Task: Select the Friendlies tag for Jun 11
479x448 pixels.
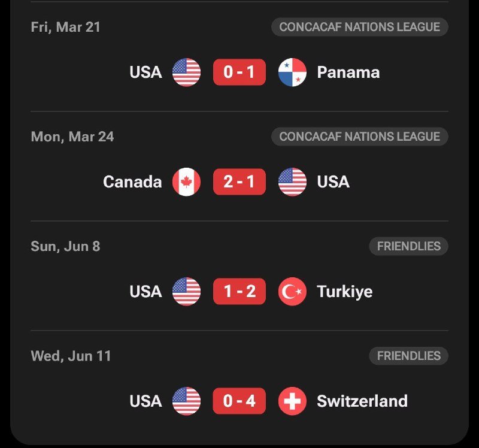Action: [408, 356]
